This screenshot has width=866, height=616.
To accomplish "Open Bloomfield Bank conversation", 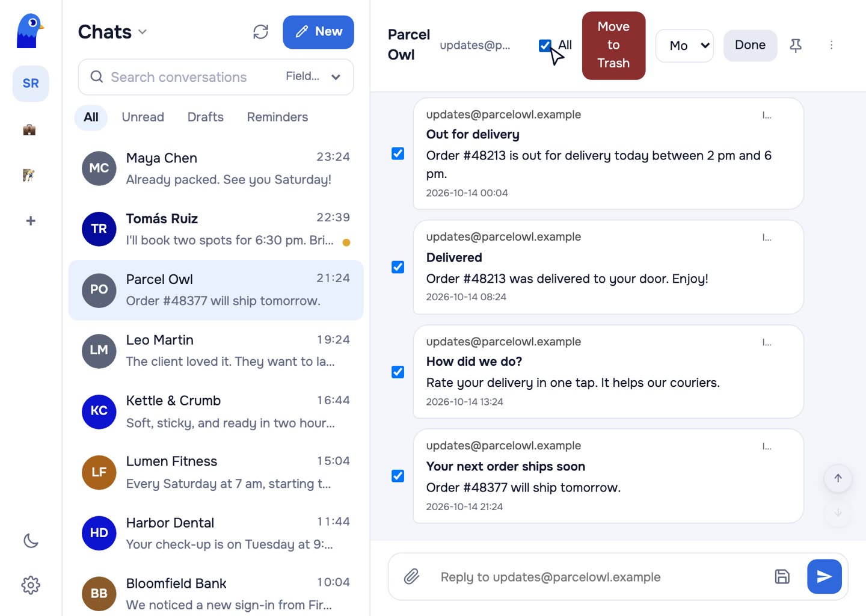I will coord(216,593).
